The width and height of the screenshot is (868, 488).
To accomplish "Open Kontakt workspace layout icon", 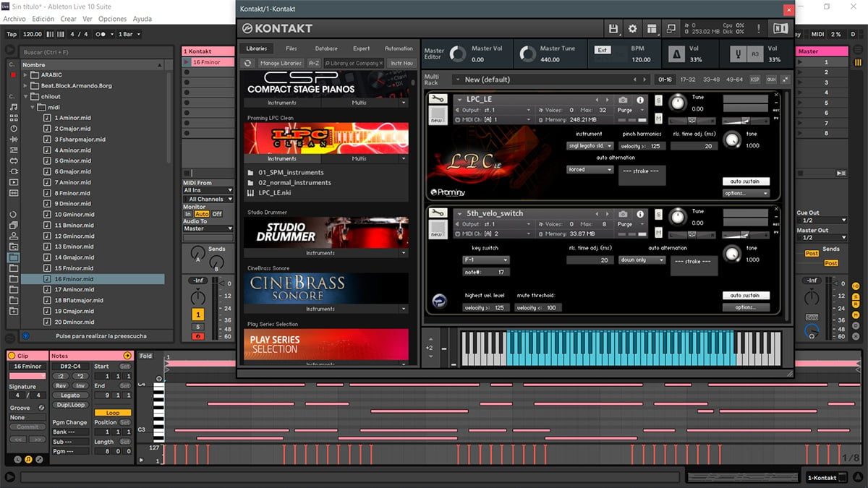I will coord(652,29).
